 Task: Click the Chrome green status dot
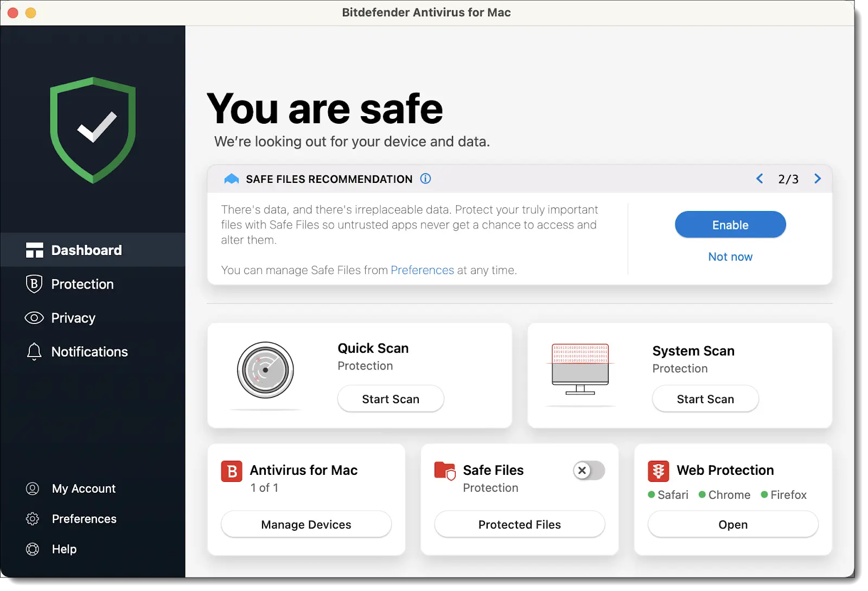coord(702,494)
